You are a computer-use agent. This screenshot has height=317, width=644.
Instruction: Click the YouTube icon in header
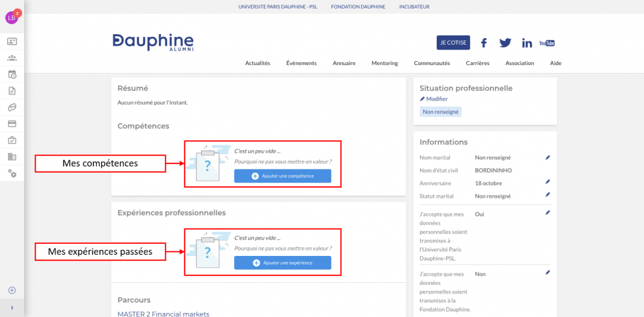click(x=547, y=43)
